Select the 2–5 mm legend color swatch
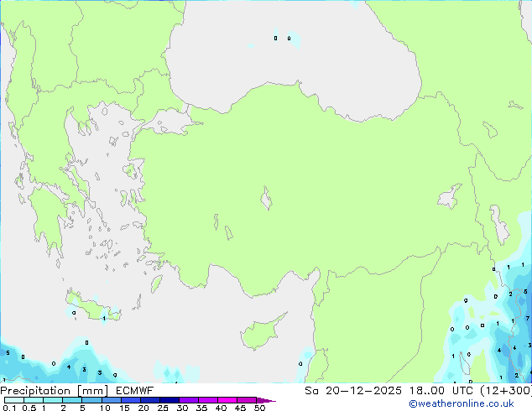Image resolution: width=532 pixels, height=411 pixels. tap(72, 400)
